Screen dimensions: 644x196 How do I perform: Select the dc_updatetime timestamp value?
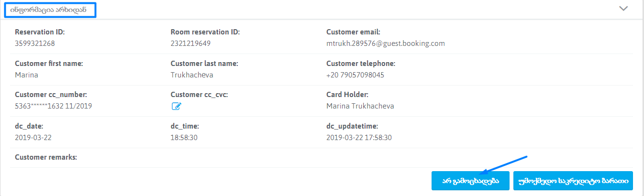359,138
